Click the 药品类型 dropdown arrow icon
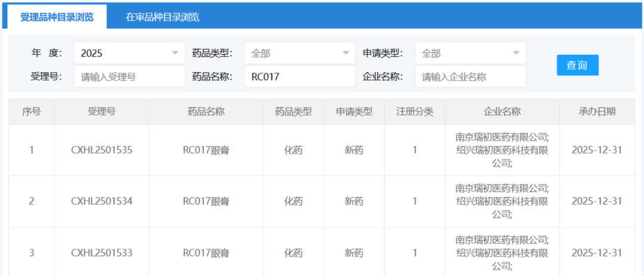Image resolution: width=644 pixels, height=276 pixels. pos(345,53)
